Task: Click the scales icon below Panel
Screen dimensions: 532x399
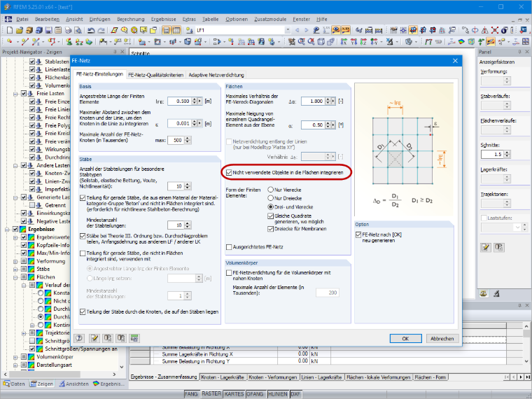Action: click(x=484, y=293)
